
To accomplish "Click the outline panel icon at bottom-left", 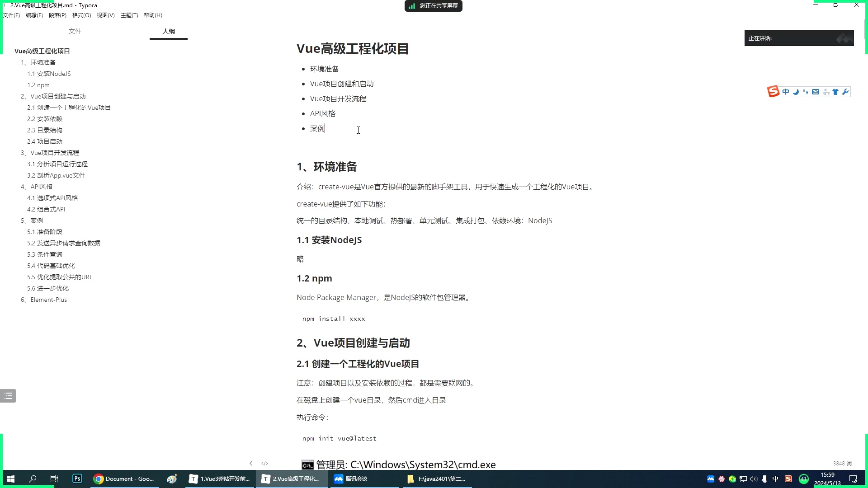I will (x=8, y=395).
